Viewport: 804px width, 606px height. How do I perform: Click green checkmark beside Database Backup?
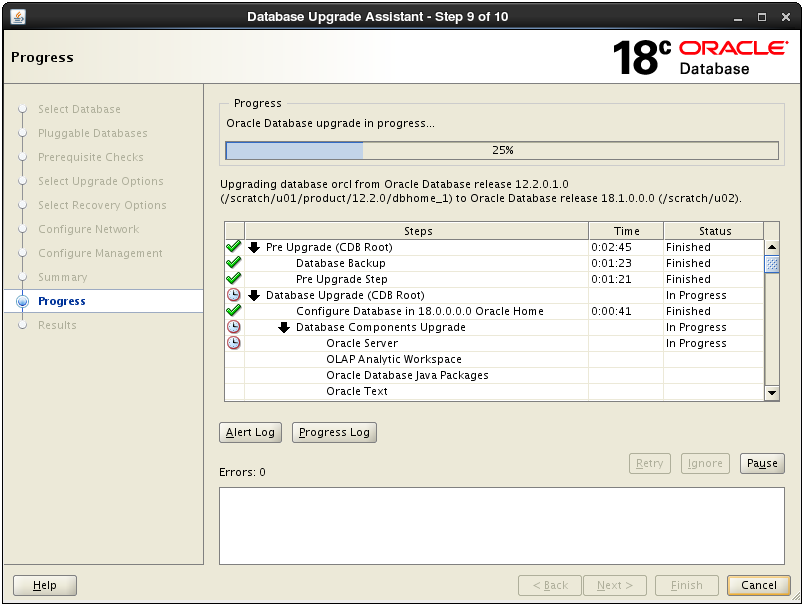[x=234, y=262]
